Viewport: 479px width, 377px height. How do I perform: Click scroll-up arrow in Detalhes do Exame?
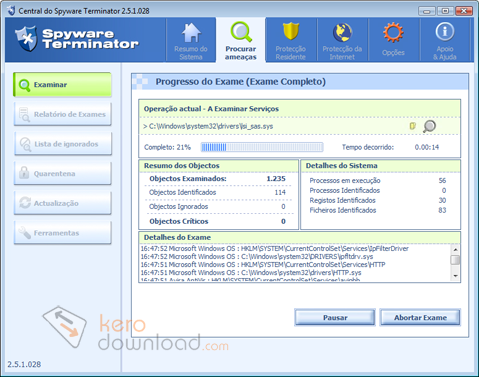(455, 249)
